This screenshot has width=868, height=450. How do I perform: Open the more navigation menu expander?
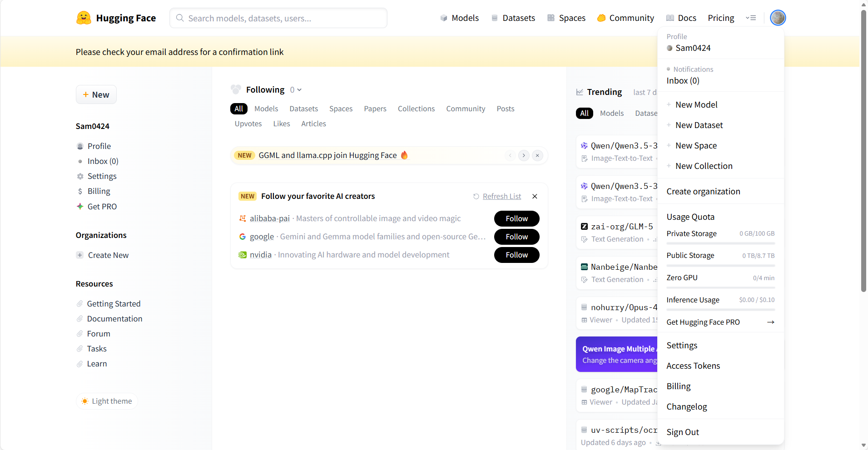tap(751, 18)
